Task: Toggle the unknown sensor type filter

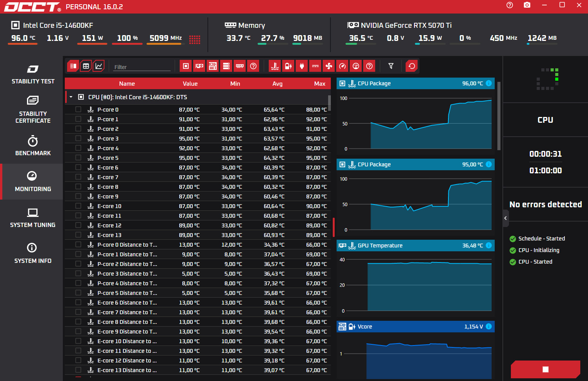Action: 369,66
